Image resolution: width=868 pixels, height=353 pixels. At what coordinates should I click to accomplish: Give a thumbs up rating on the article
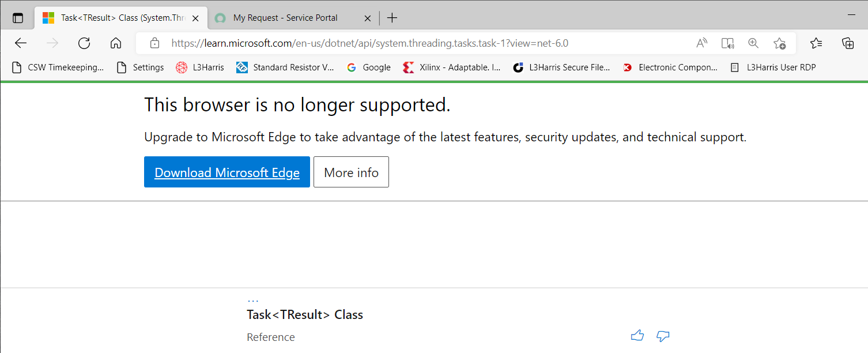(637, 335)
